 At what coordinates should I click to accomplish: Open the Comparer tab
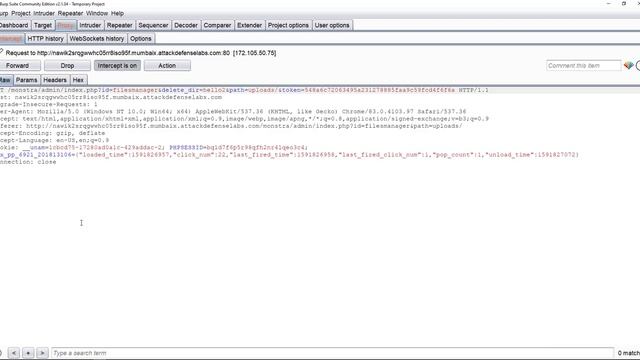tap(217, 25)
